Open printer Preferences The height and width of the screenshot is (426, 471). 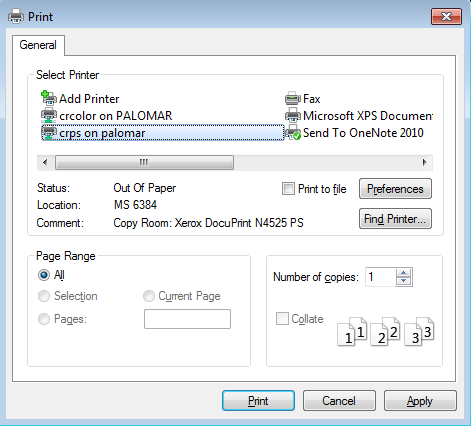point(395,189)
